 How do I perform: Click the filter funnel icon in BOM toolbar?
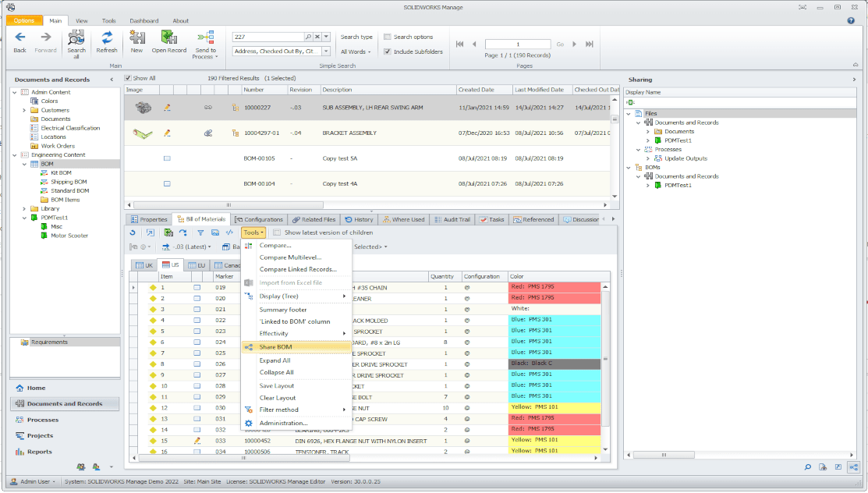point(200,232)
